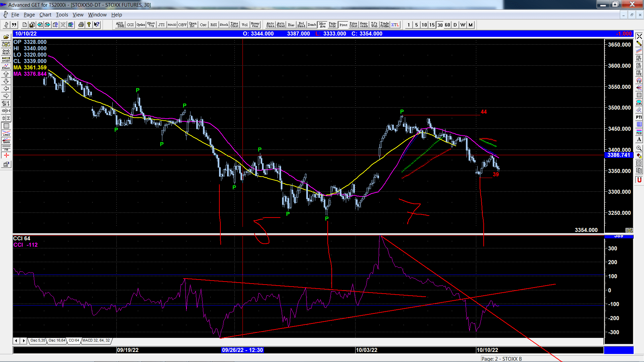This screenshot has width=644, height=362.
Task: Open the Window menu
Action: point(97,15)
